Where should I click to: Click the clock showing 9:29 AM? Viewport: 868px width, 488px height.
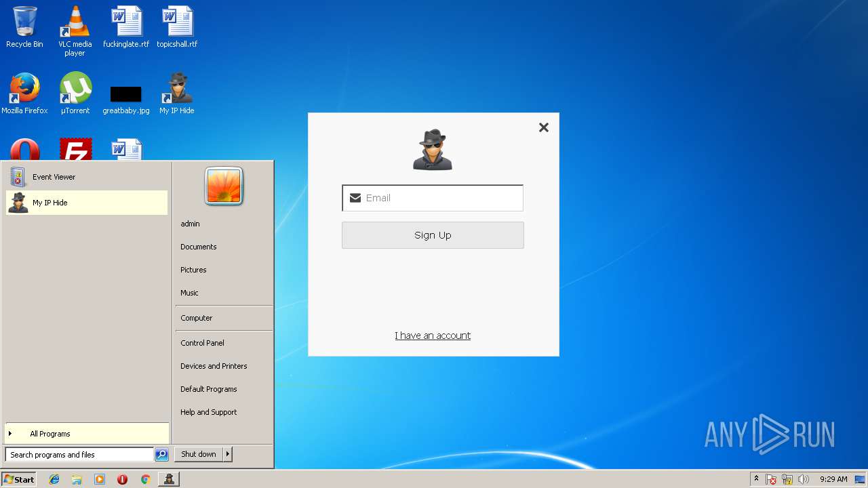(x=833, y=479)
